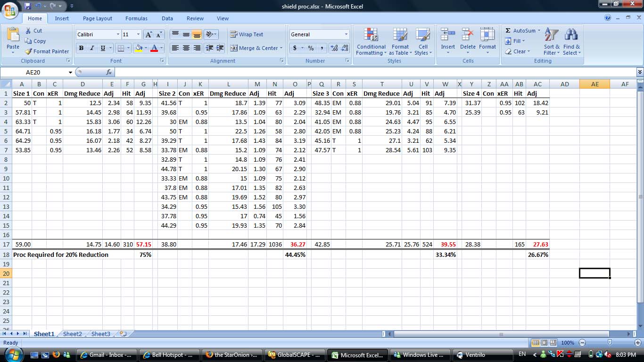Switch to the Data tab
644x362 pixels.
coord(167,18)
